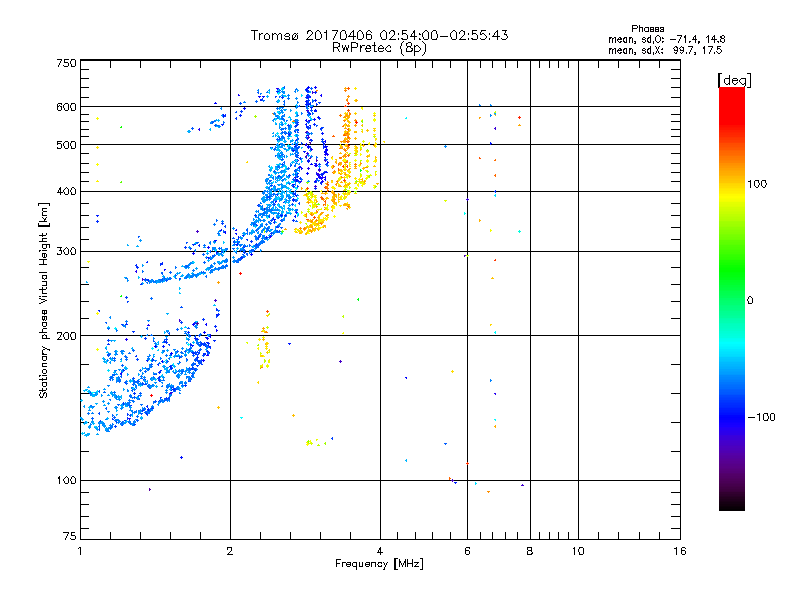Click the plot title 'Tromsø 20170406 02:54:00-02:55:43'
This screenshot has width=800, height=600.
click(379, 35)
